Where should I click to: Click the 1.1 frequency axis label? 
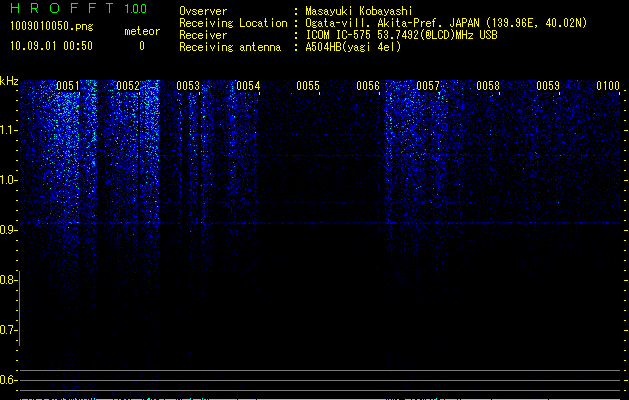click(7, 130)
